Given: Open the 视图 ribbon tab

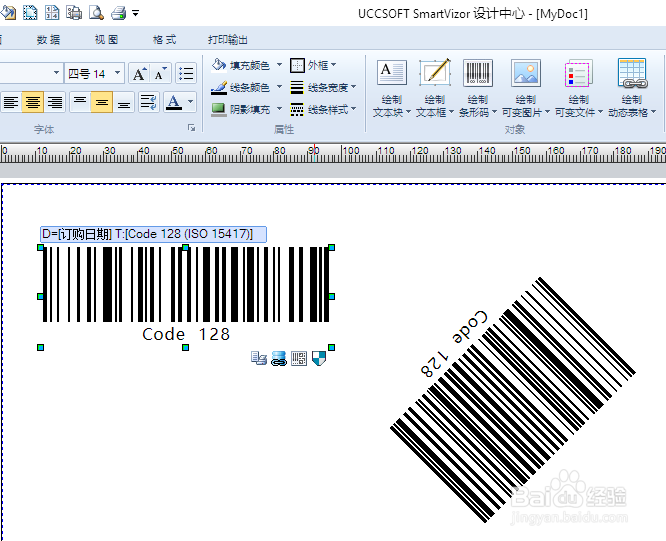Looking at the screenshot, I should 106,40.
